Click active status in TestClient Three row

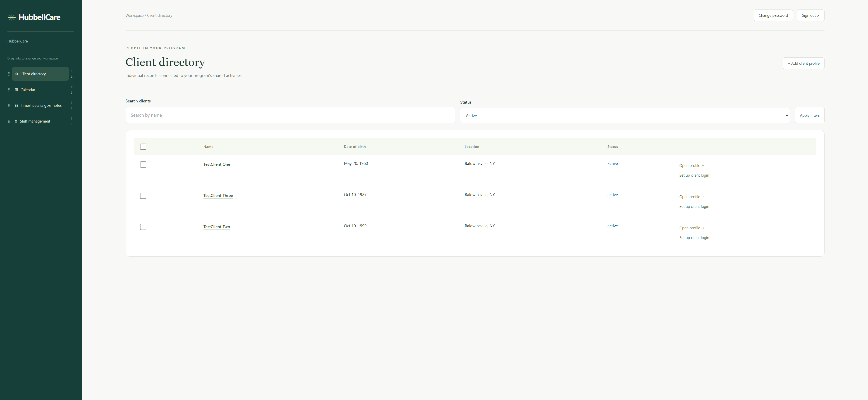point(613,195)
